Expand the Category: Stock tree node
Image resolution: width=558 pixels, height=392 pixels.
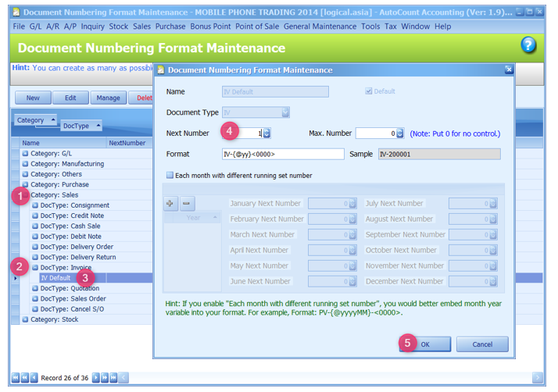(x=25, y=319)
